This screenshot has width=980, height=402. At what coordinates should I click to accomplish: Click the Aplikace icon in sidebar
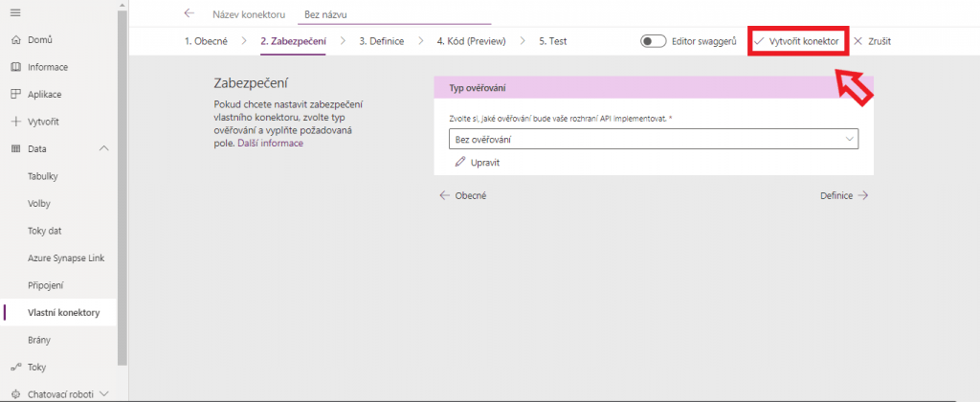coord(15,95)
